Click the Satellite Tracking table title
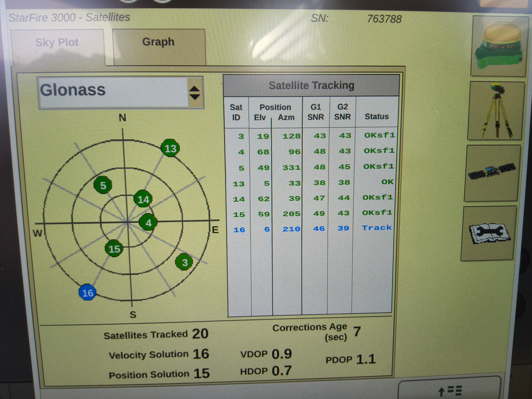This screenshot has height=399, width=532. pos(311,85)
